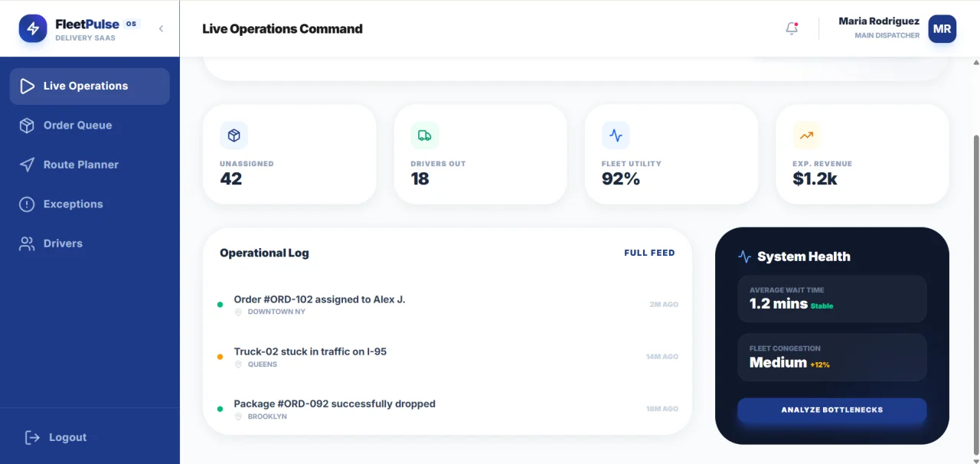Click the location pin next to Downtown NY
The image size is (980, 464).
point(238,312)
